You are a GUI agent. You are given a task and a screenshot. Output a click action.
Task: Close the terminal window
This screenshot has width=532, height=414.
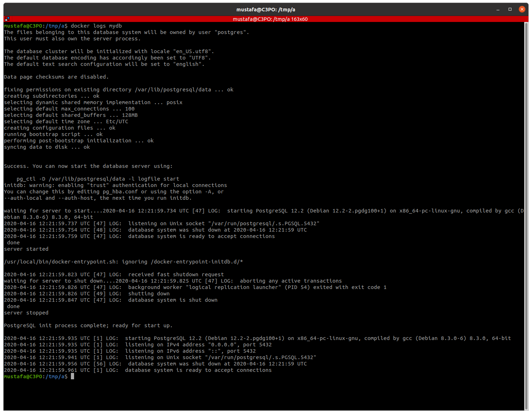(x=522, y=10)
